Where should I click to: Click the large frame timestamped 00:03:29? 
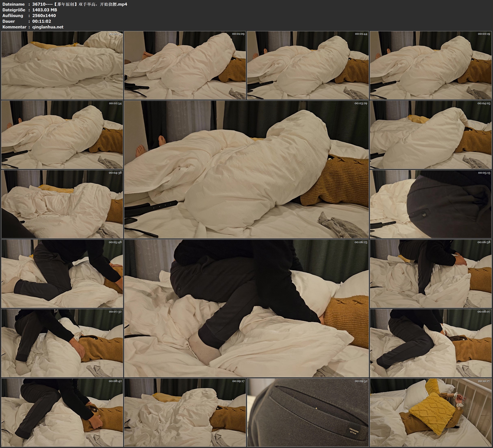[246, 169]
